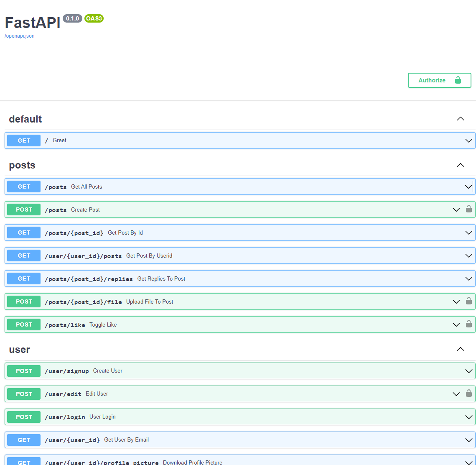Screen dimensions: 476x465
Task: Click the /posts/{post_id}/replies path
Action: coord(89,279)
